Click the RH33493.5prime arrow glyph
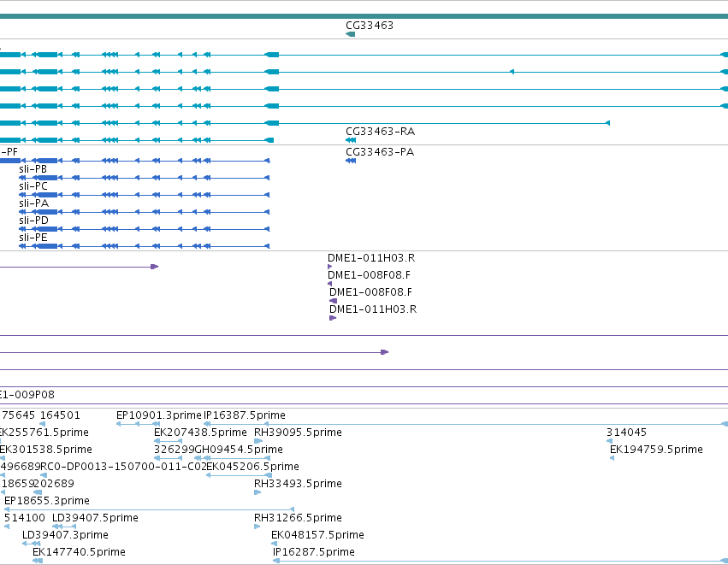This screenshot has height=565, width=728. [x=257, y=492]
